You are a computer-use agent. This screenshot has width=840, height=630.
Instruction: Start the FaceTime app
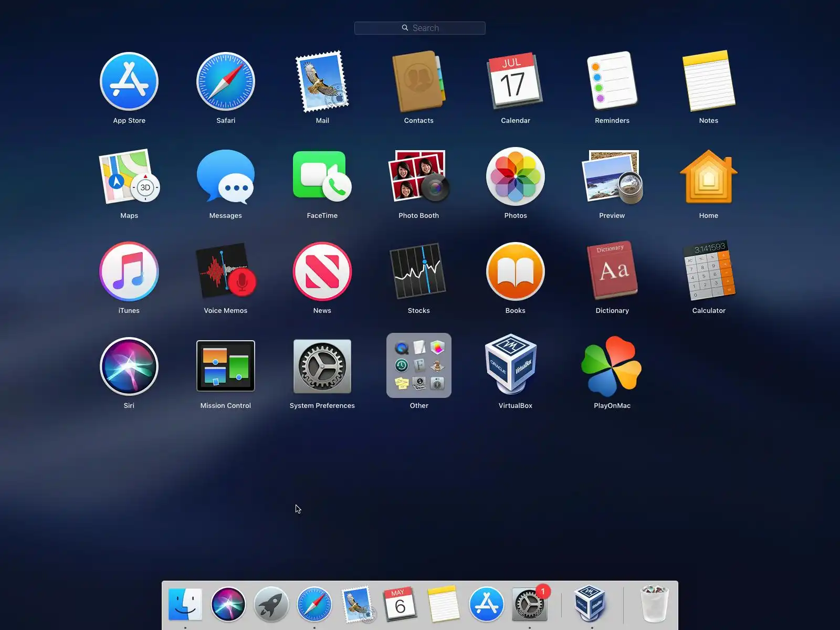pos(322,176)
